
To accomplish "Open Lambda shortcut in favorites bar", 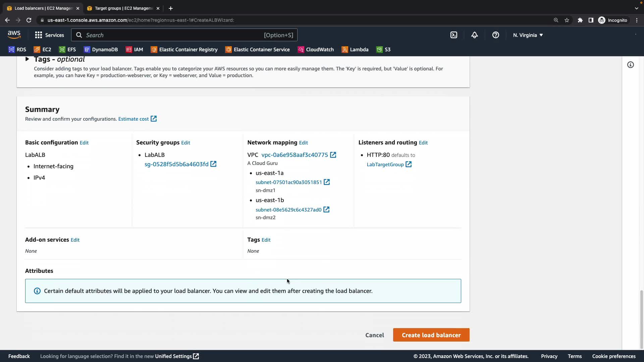I will [355, 50].
